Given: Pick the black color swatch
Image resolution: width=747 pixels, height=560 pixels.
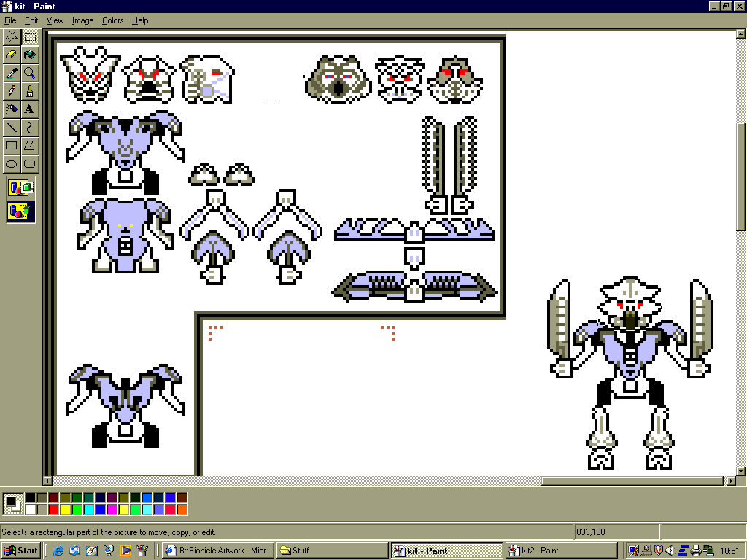Looking at the screenshot, I should click(30, 498).
